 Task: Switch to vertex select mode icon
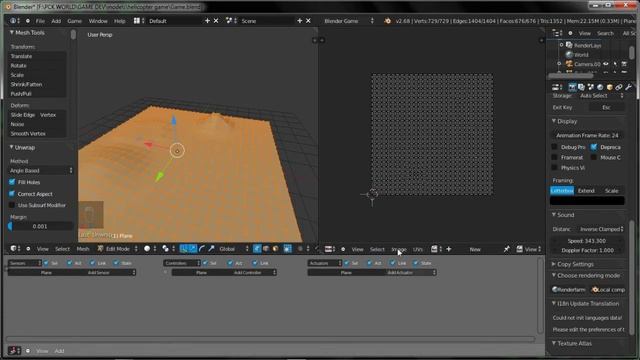click(257, 249)
